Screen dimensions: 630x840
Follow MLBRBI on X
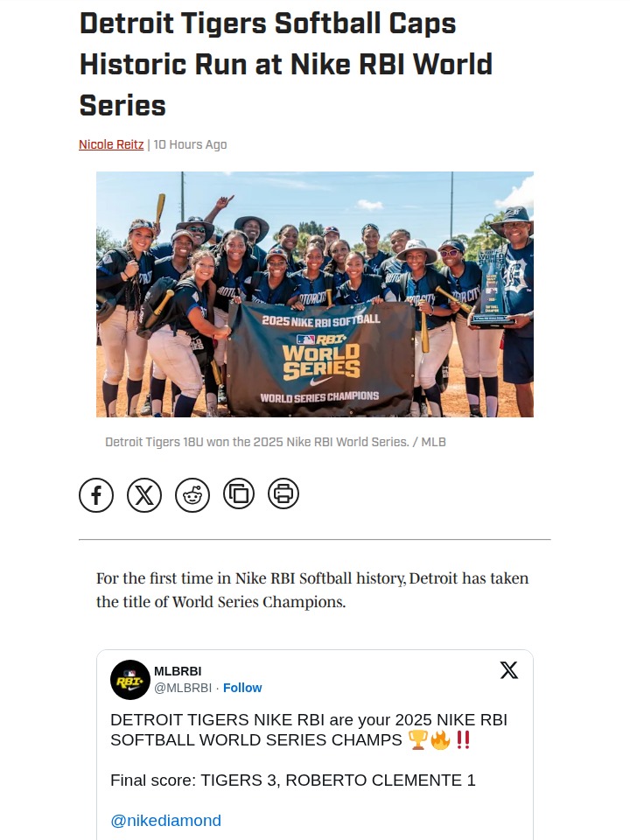pyautogui.click(x=242, y=688)
